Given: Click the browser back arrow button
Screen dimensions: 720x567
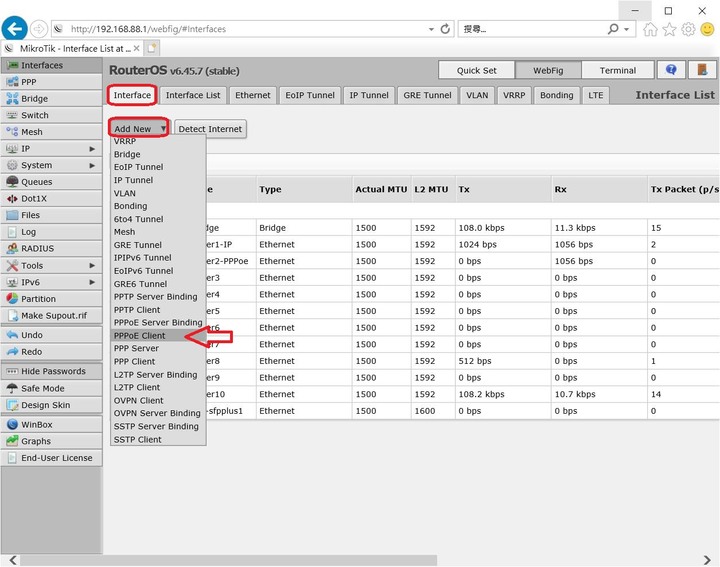Looking at the screenshot, I should (14, 29).
